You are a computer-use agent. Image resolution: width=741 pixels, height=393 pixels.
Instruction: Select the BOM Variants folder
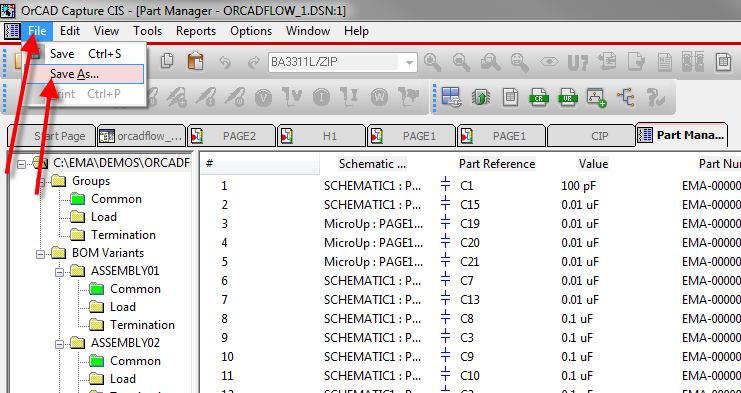(x=108, y=253)
